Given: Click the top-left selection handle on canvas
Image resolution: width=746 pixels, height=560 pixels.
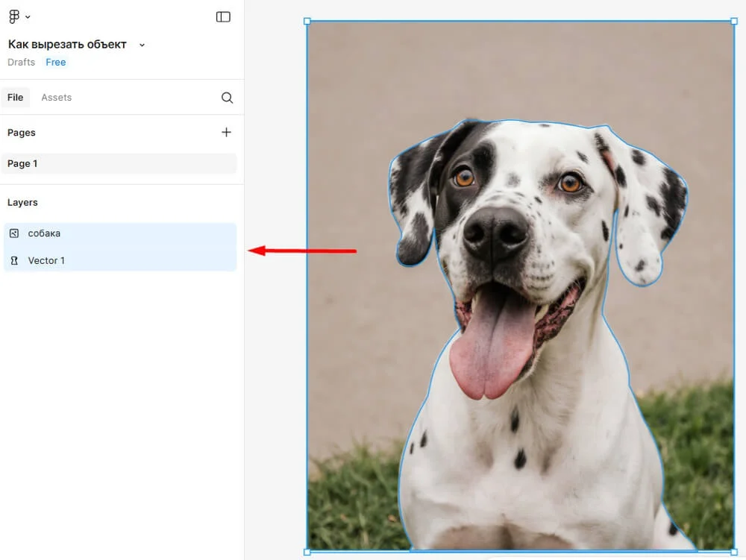Looking at the screenshot, I should [307, 21].
